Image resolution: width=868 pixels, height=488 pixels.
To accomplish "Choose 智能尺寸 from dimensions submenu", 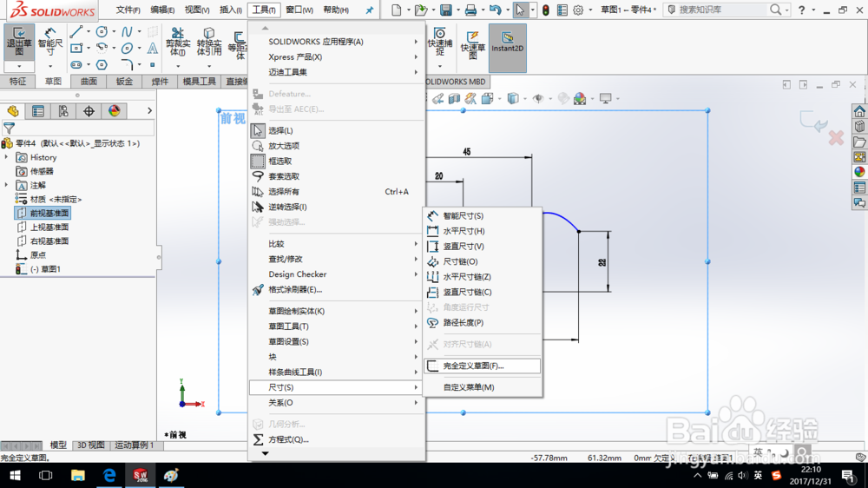I will point(482,215).
